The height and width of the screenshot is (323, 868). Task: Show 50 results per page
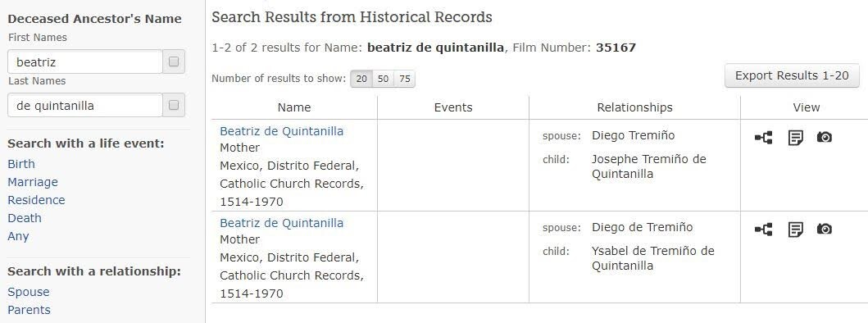point(383,79)
